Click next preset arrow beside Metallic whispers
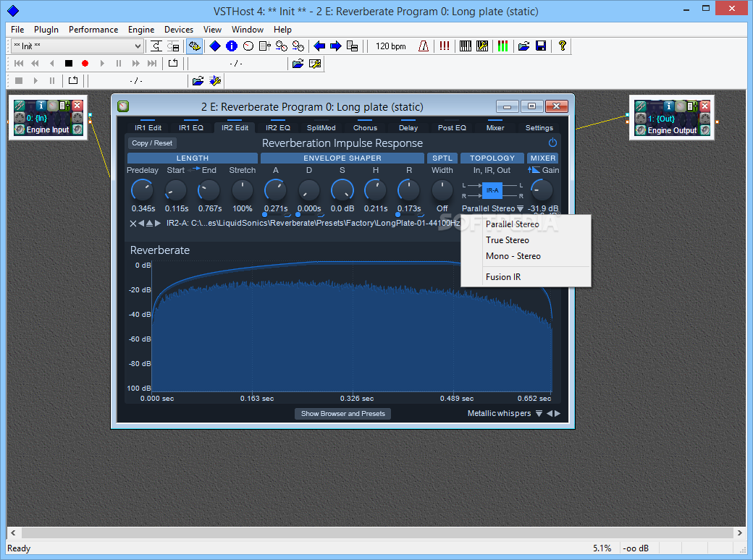Viewport: 753px width, 560px height. [558, 414]
